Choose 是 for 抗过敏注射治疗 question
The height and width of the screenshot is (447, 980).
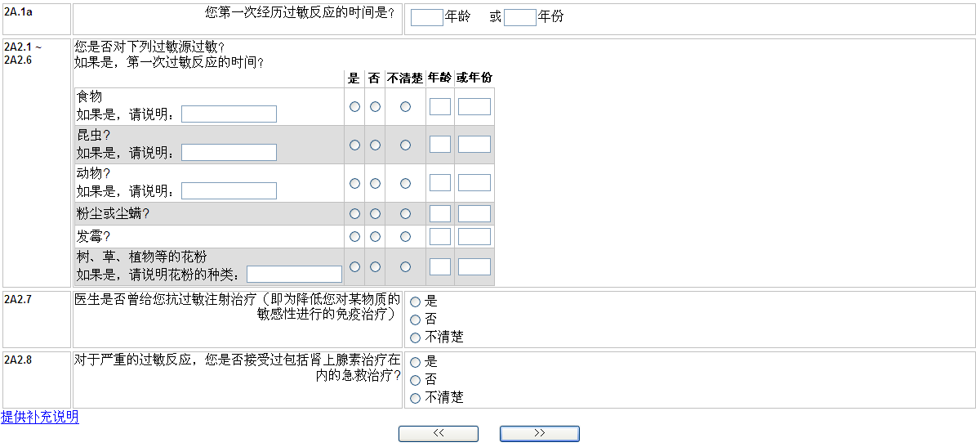point(415,302)
